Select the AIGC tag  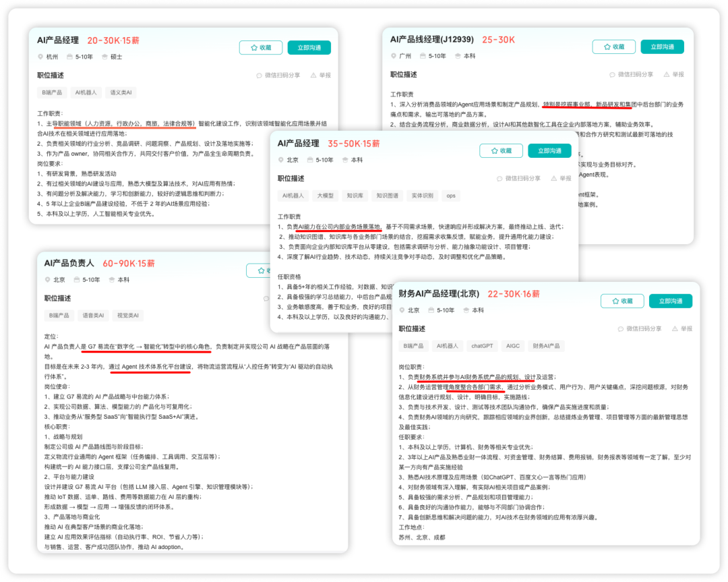point(512,346)
